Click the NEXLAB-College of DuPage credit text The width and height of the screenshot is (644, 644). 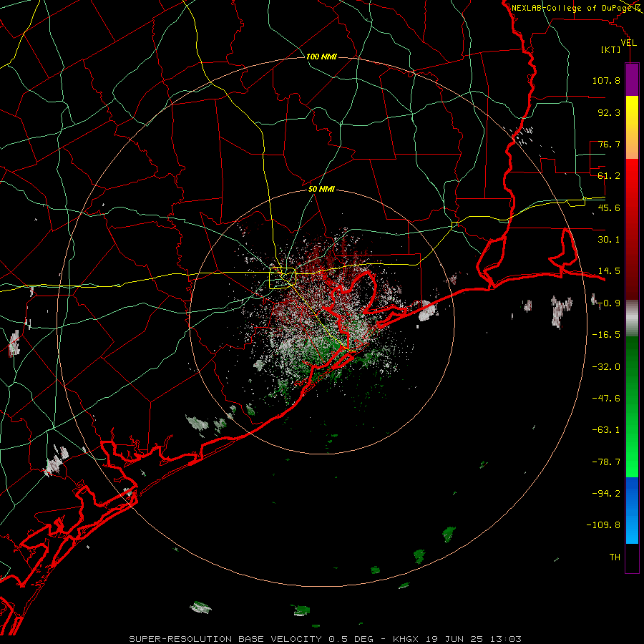pos(571,8)
